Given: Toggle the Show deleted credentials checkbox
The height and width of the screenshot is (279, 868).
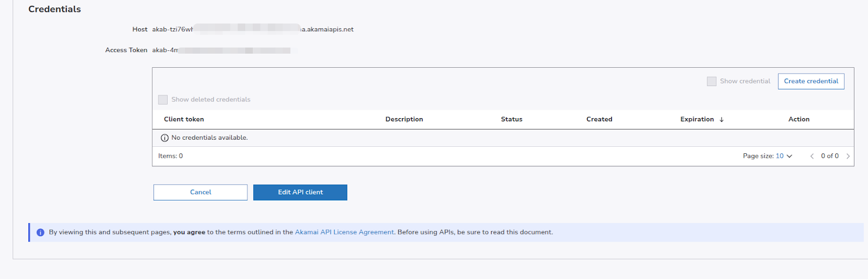Looking at the screenshot, I should [x=163, y=100].
